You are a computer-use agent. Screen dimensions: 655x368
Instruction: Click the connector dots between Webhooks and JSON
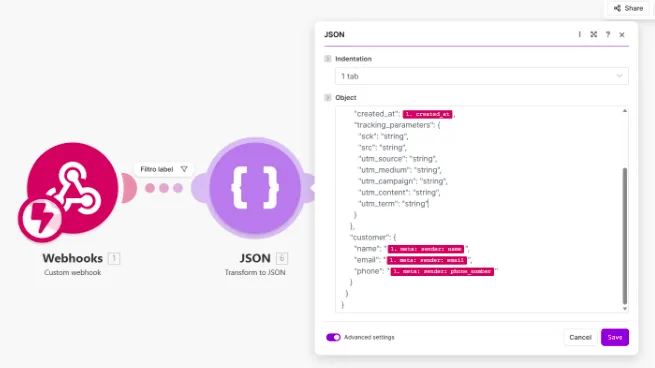164,188
